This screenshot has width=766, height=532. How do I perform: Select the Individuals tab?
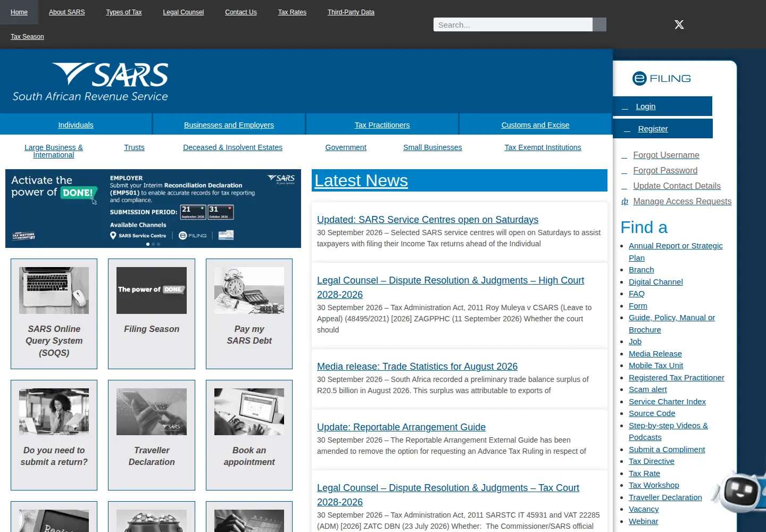(x=76, y=125)
